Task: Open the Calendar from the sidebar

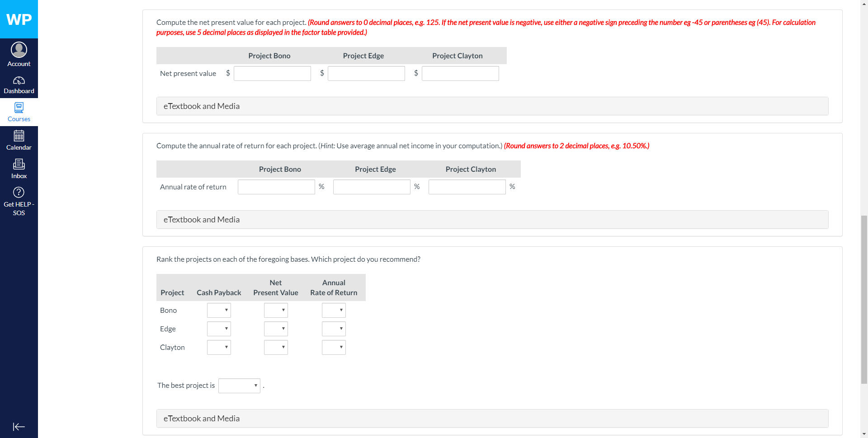Action: point(19,139)
